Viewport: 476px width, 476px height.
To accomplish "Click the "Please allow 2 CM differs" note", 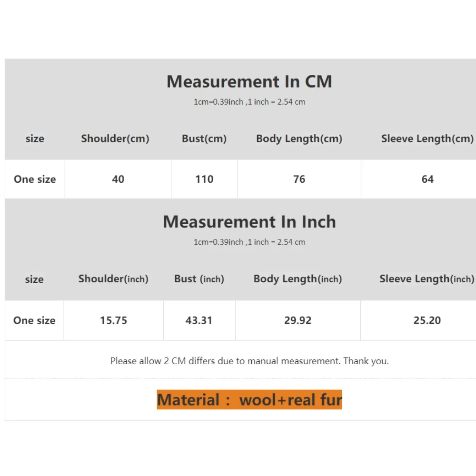I will coord(249,361).
